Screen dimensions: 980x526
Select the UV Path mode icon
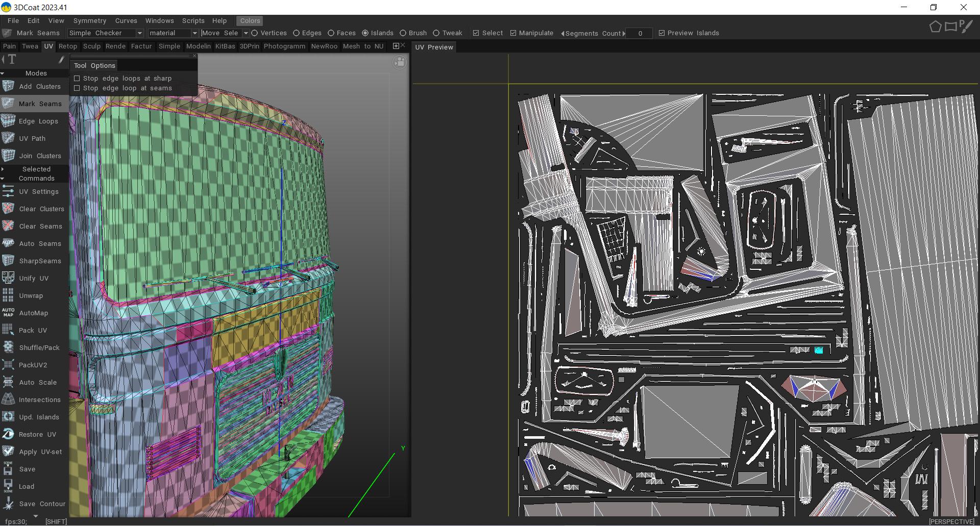(8, 138)
